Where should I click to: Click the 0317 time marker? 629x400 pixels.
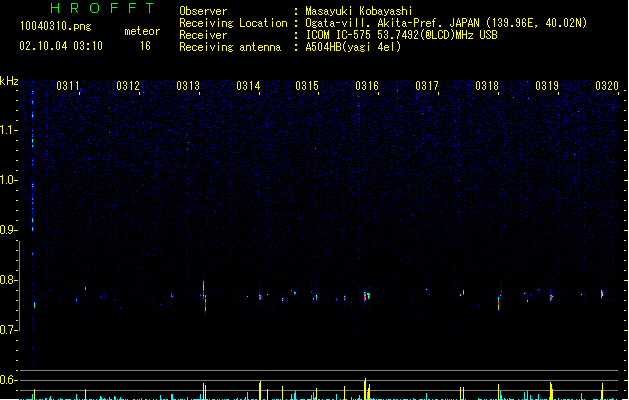tap(427, 86)
